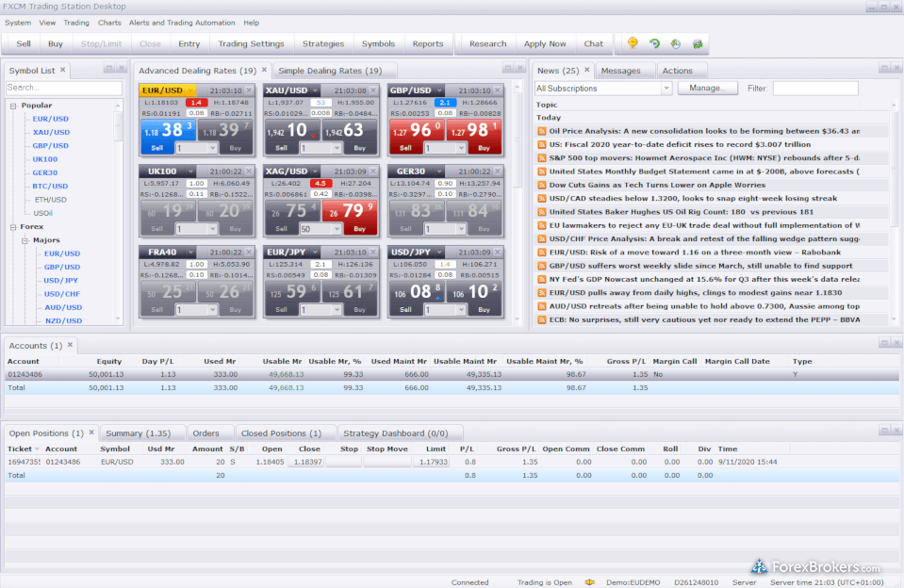Maximize the dealing rates panel
The width and height of the screenshot is (904, 588).
point(508,68)
